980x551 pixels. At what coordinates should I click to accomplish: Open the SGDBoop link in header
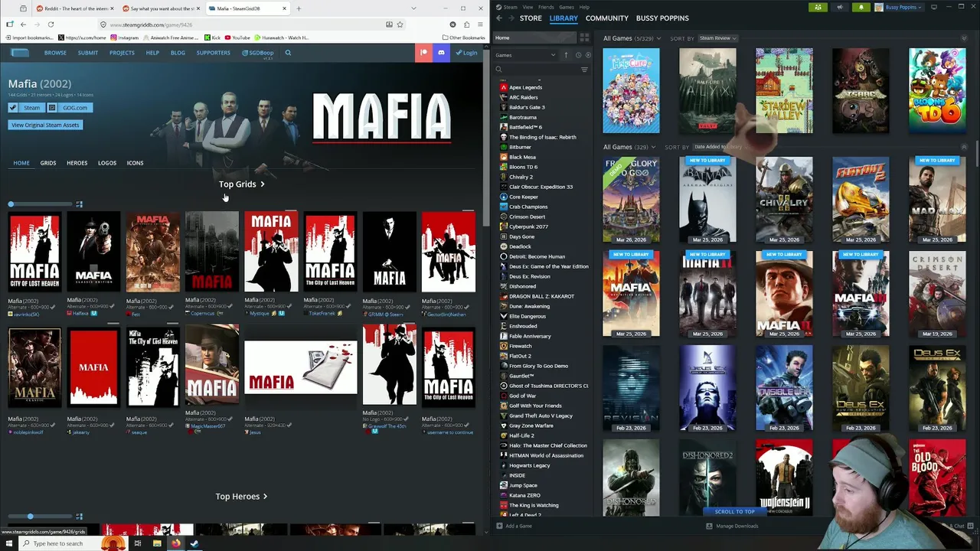[x=258, y=53]
